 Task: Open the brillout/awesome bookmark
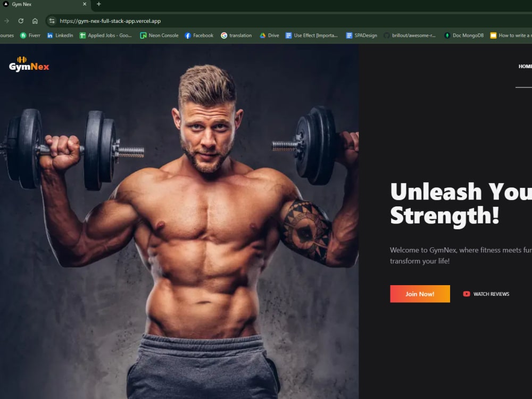(x=410, y=35)
